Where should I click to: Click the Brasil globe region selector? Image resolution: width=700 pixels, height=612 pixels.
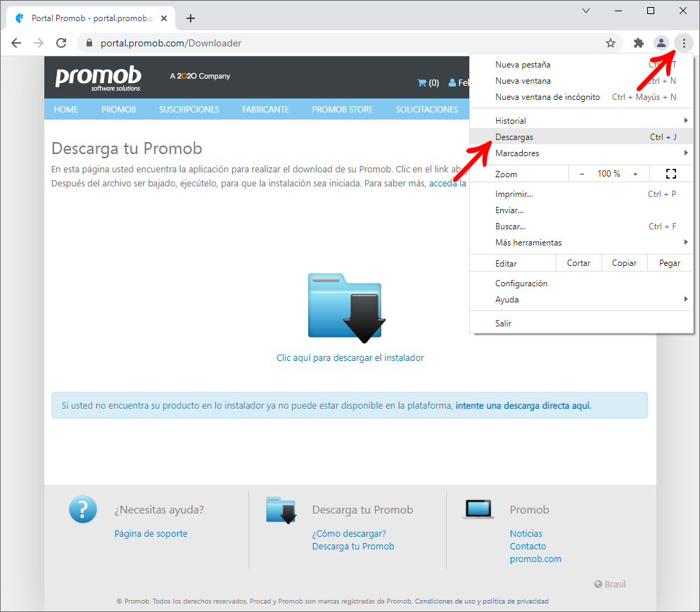[610, 584]
